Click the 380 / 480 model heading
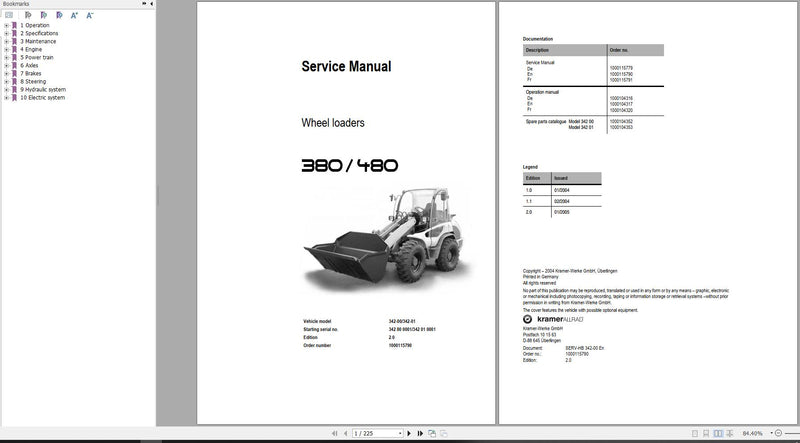 [350, 166]
